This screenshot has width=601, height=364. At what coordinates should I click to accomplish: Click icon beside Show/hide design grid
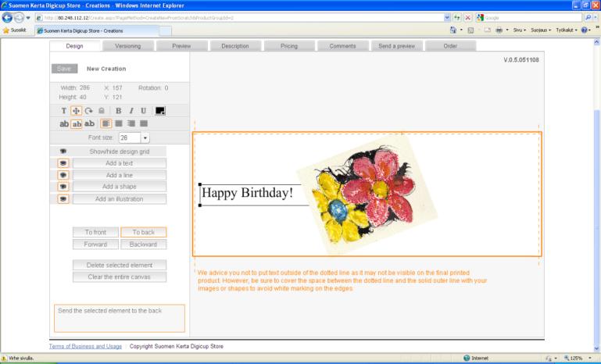63,152
